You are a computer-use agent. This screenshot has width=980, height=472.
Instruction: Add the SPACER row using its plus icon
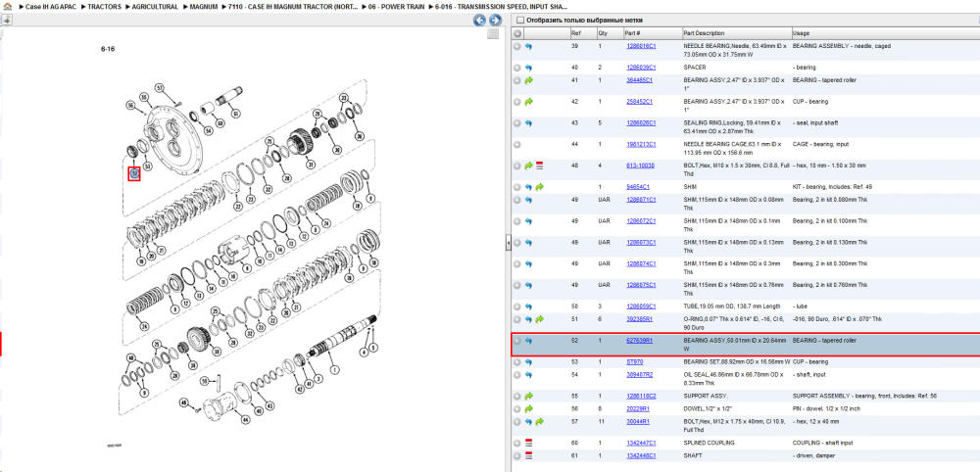click(x=516, y=68)
